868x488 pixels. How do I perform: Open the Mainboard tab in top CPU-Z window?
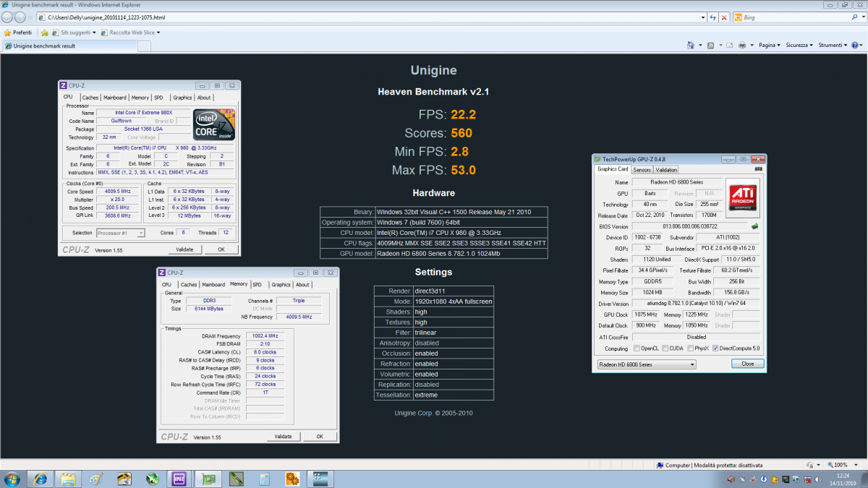pyautogui.click(x=114, y=98)
